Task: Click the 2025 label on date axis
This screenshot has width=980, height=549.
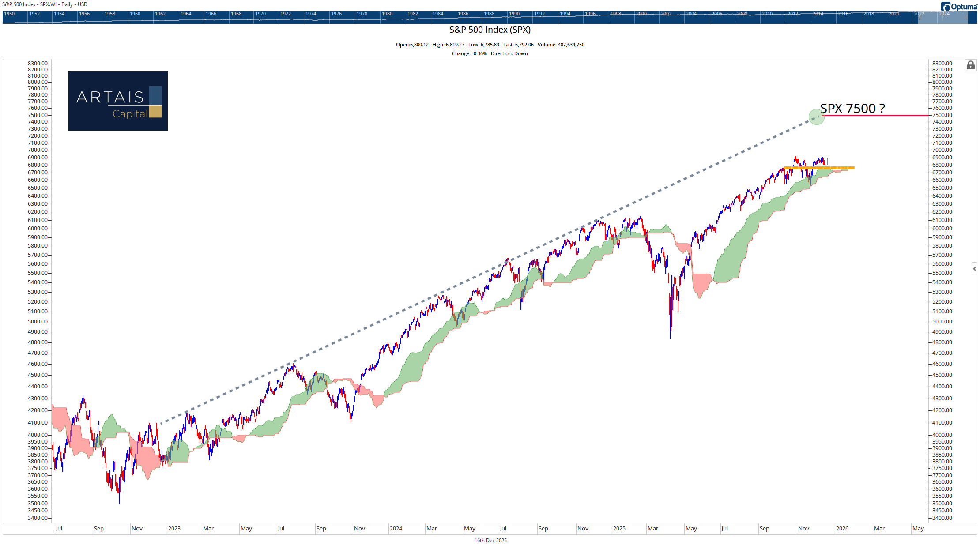Action: [619, 528]
